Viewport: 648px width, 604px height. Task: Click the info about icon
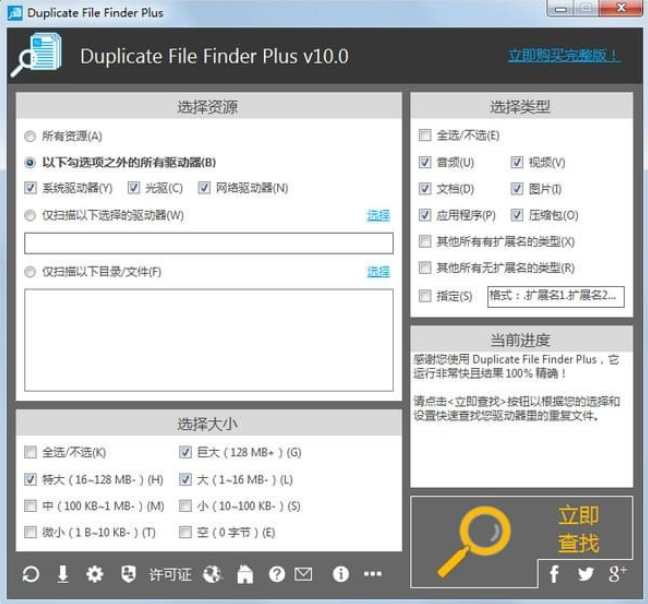point(341,574)
